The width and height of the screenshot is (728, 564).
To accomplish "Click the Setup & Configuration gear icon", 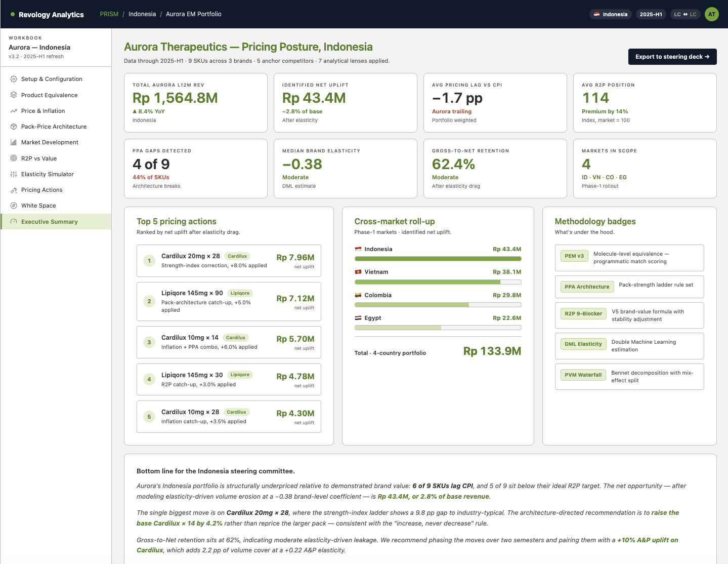I will tap(14, 79).
